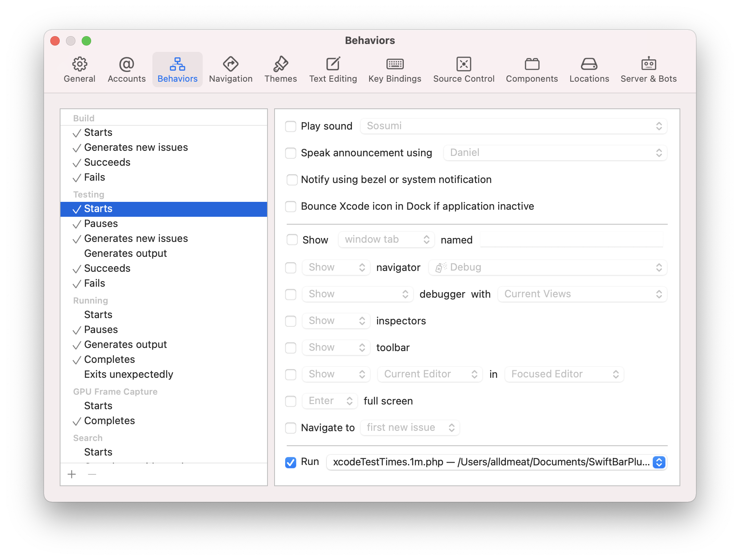Toggle the Current Editor row checkbox
This screenshot has height=560, width=740.
pyautogui.click(x=291, y=375)
